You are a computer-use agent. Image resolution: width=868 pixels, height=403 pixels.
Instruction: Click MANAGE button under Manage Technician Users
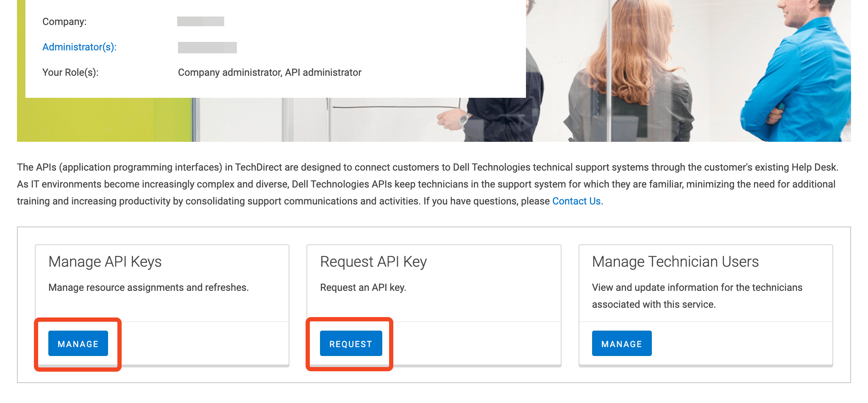click(622, 343)
